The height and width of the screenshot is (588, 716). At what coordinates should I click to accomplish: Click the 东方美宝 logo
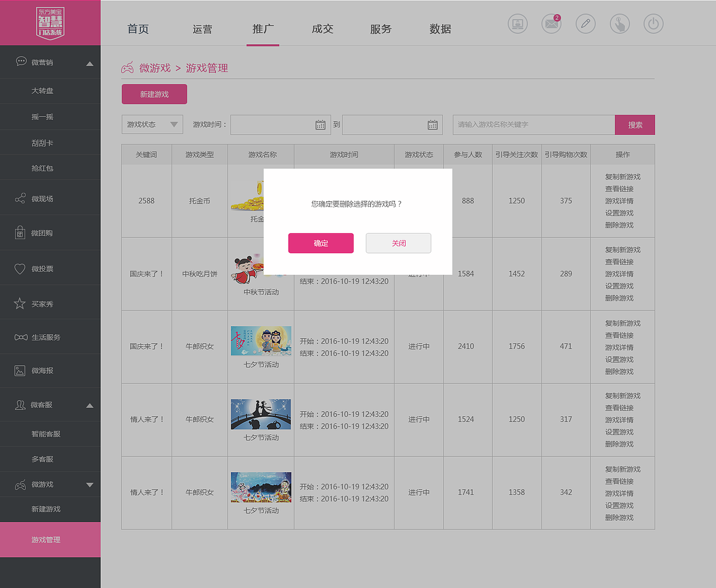50,22
